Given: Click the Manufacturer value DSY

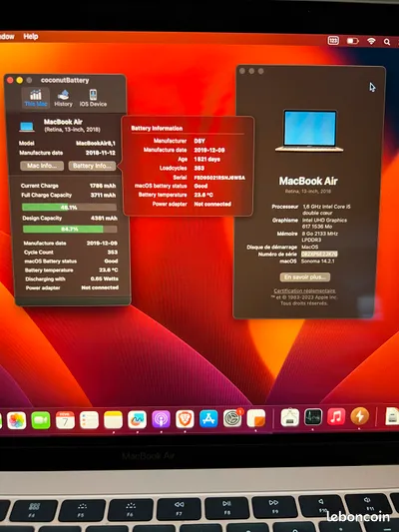Looking at the screenshot, I should [x=199, y=141].
